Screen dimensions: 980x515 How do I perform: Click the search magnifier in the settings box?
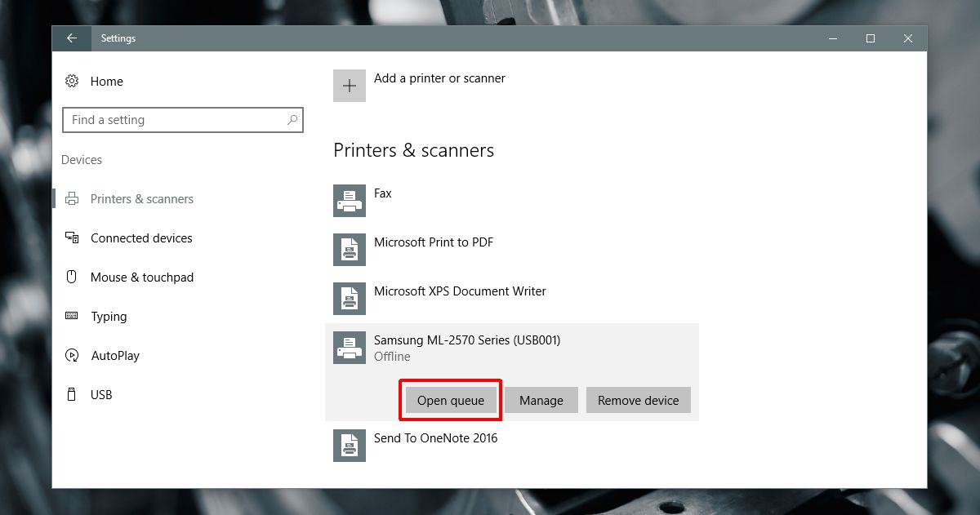pyautogui.click(x=292, y=119)
